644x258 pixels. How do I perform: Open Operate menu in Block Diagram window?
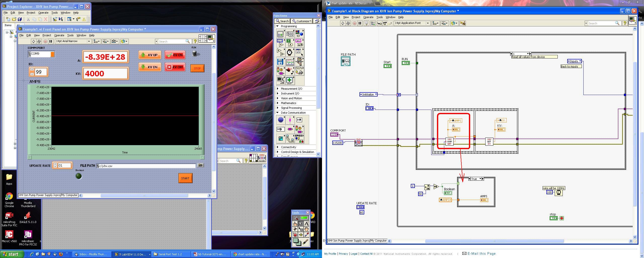(x=368, y=17)
